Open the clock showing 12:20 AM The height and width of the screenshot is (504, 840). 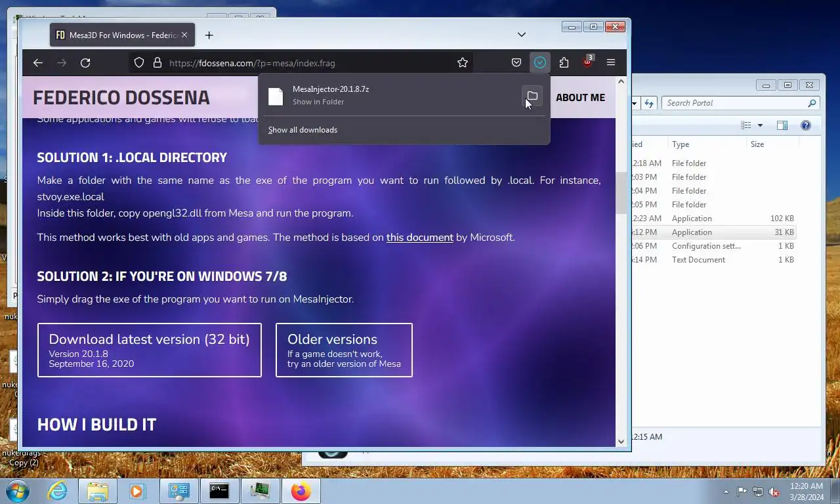(x=806, y=492)
